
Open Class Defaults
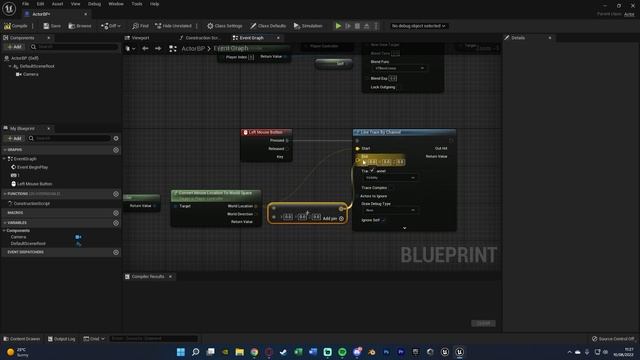click(x=268, y=26)
